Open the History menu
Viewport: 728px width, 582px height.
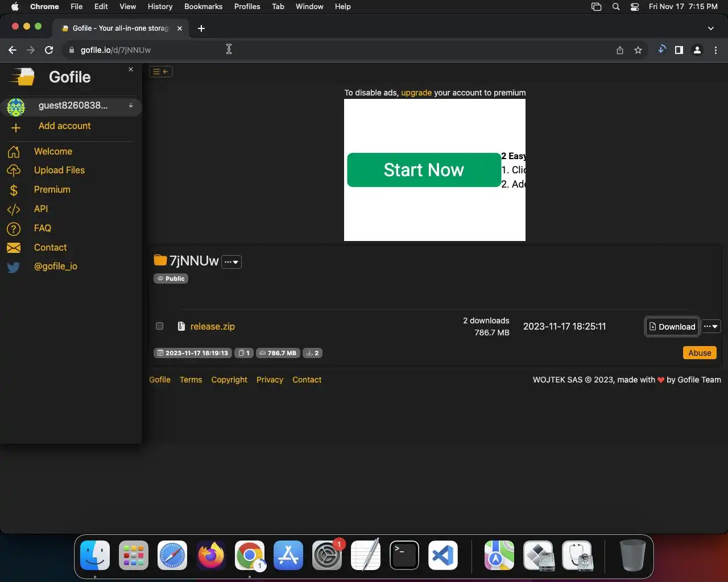click(x=160, y=7)
